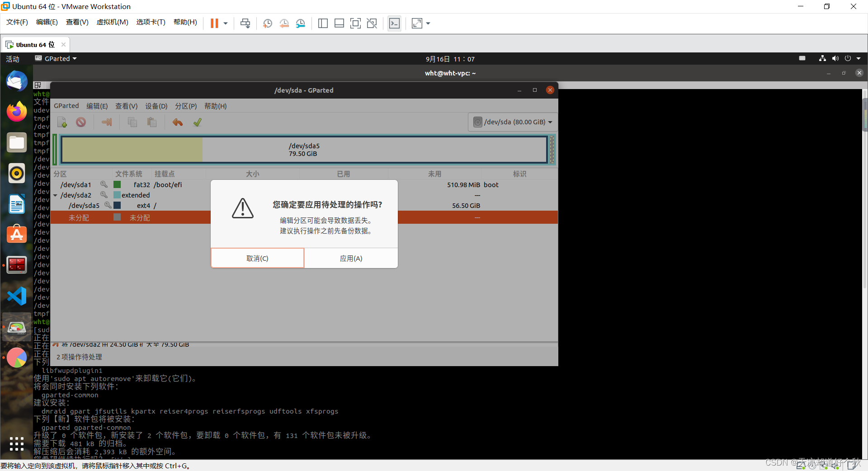Open LibreOffice Writer from the dock
The height and width of the screenshot is (471, 868).
pos(17,204)
